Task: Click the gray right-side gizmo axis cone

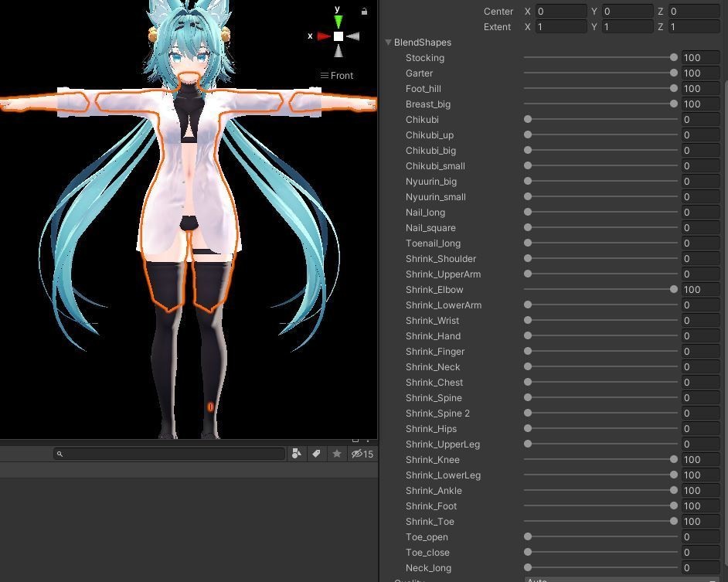Action: pos(353,36)
